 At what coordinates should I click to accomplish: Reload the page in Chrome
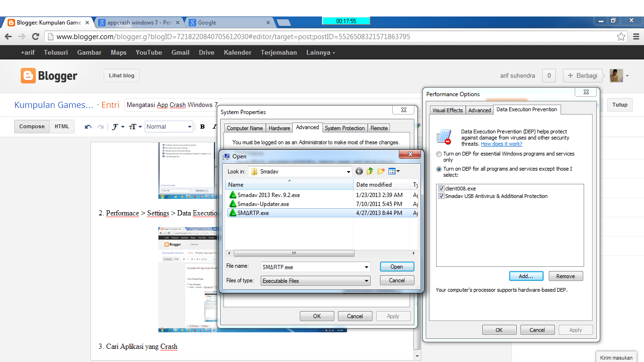click(x=35, y=36)
